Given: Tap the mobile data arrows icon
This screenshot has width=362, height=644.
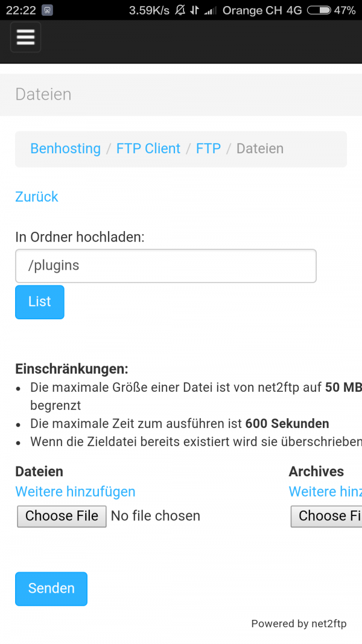Looking at the screenshot, I should click(x=195, y=10).
